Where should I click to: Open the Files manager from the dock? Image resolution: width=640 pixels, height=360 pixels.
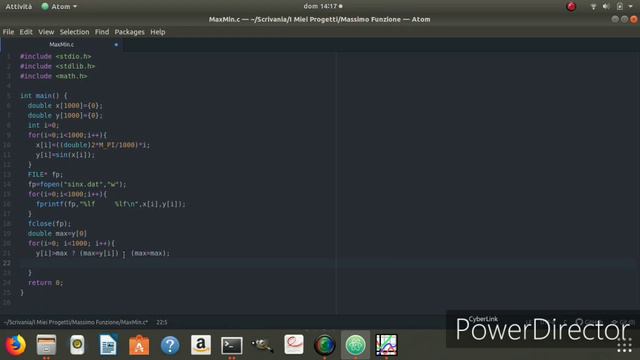click(46, 345)
